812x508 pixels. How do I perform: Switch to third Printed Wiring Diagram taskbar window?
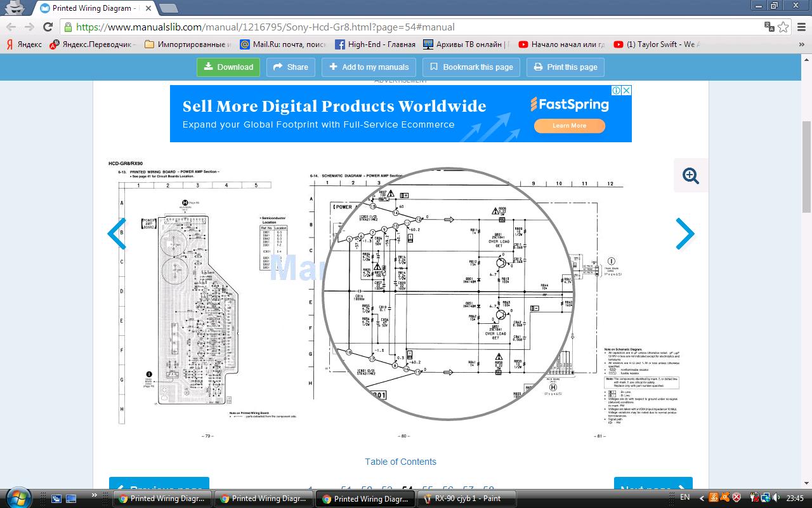coord(365,498)
